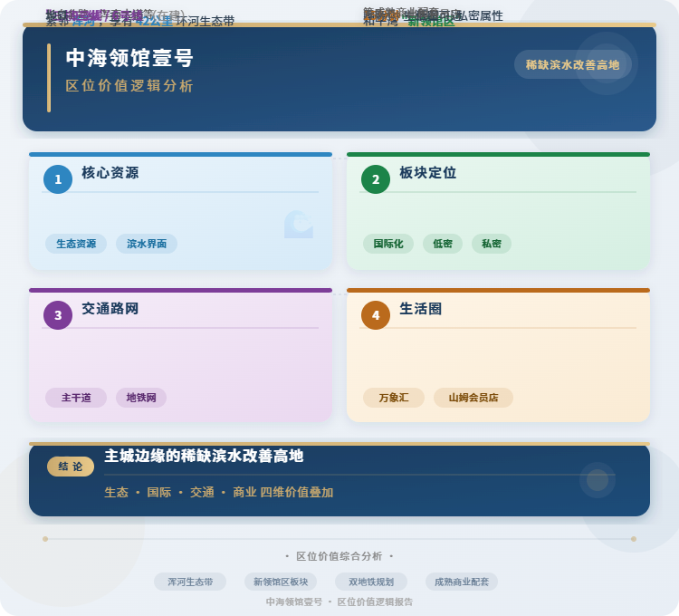Click the 稀缺滨水改善高地 header badge
This screenshot has width=679, height=616.
[x=572, y=64]
